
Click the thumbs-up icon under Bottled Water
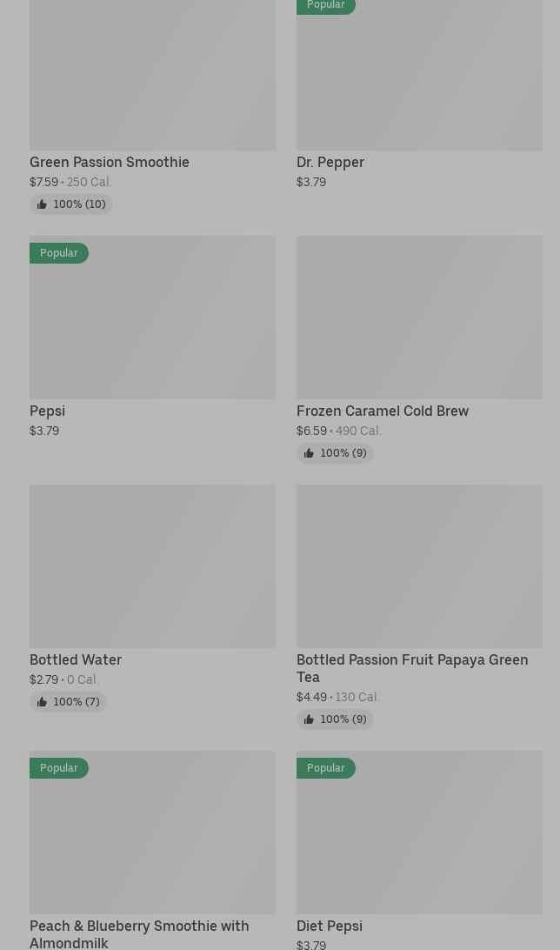tap(42, 702)
